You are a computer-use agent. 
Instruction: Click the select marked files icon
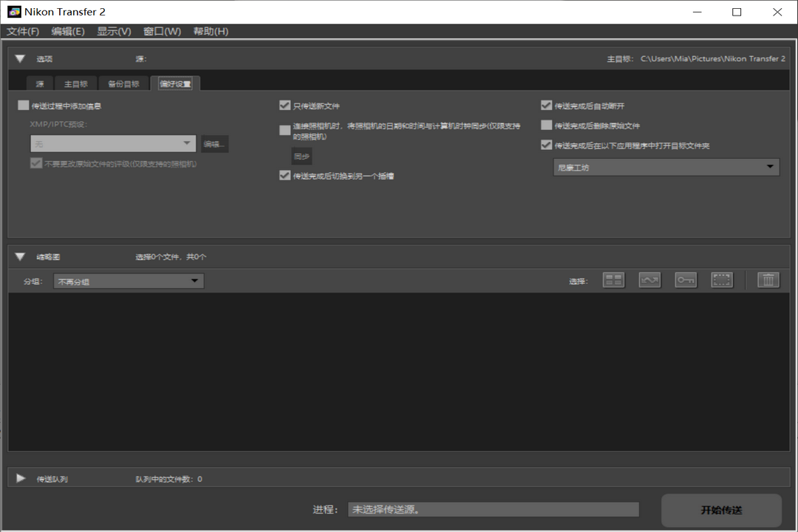[649, 280]
